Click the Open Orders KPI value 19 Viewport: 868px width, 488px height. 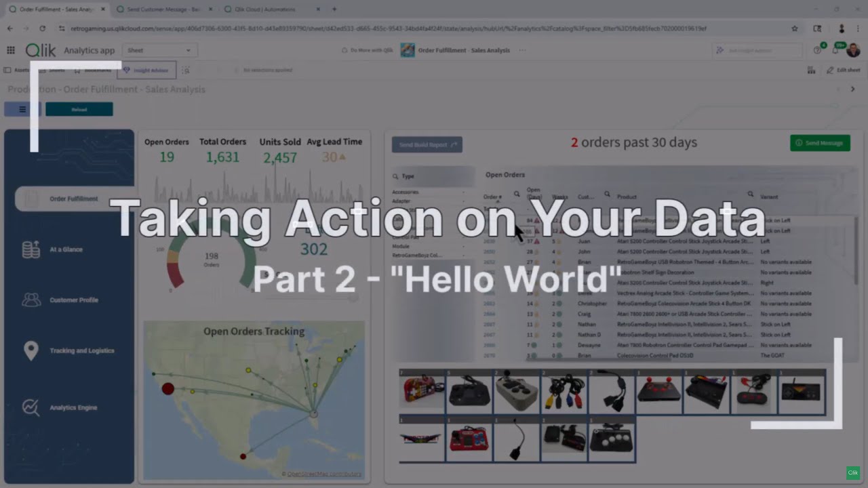[167, 157]
